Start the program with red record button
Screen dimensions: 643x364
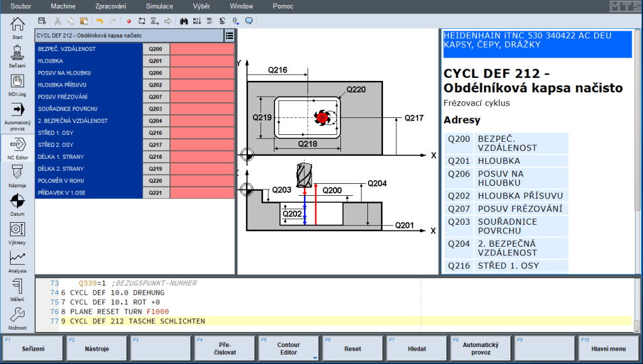coord(129,21)
